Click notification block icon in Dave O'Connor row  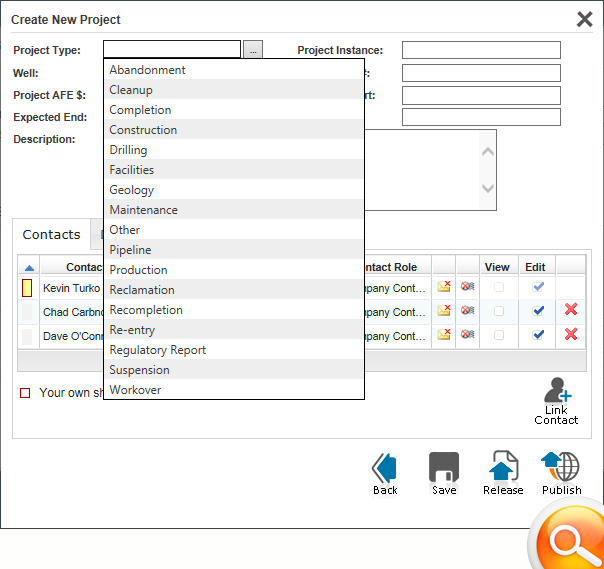pyautogui.click(x=468, y=334)
